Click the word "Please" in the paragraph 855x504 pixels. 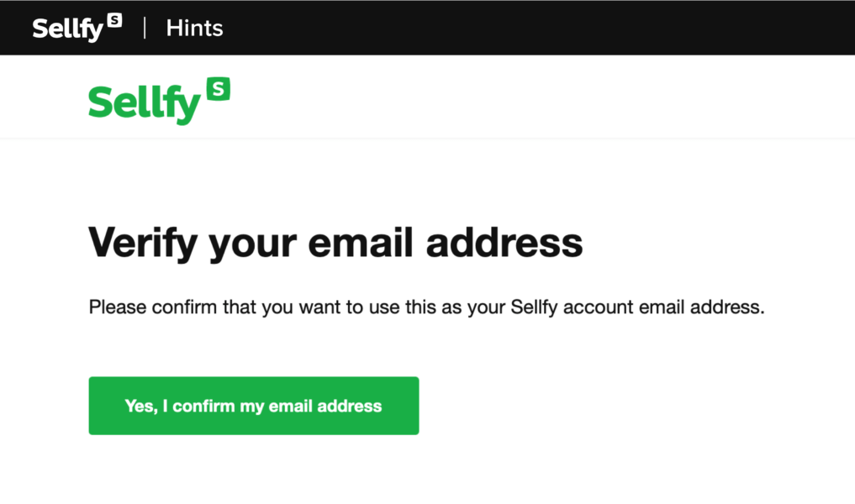[115, 307]
